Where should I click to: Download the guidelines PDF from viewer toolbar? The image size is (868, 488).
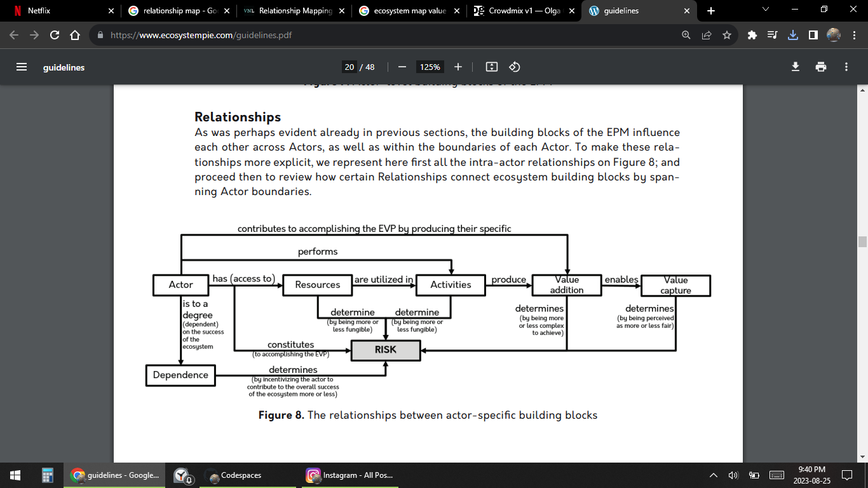coord(796,67)
